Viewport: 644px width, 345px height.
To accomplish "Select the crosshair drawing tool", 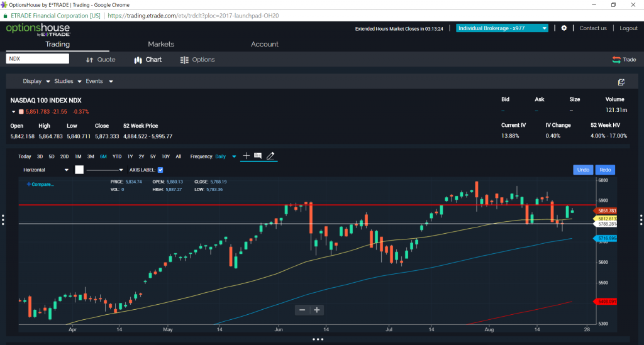I will tap(246, 155).
